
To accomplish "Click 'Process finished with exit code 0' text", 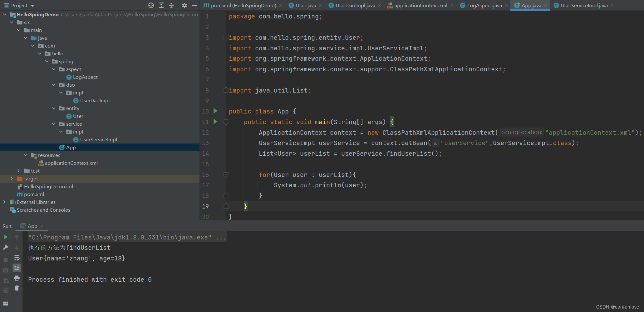I will 90,279.
